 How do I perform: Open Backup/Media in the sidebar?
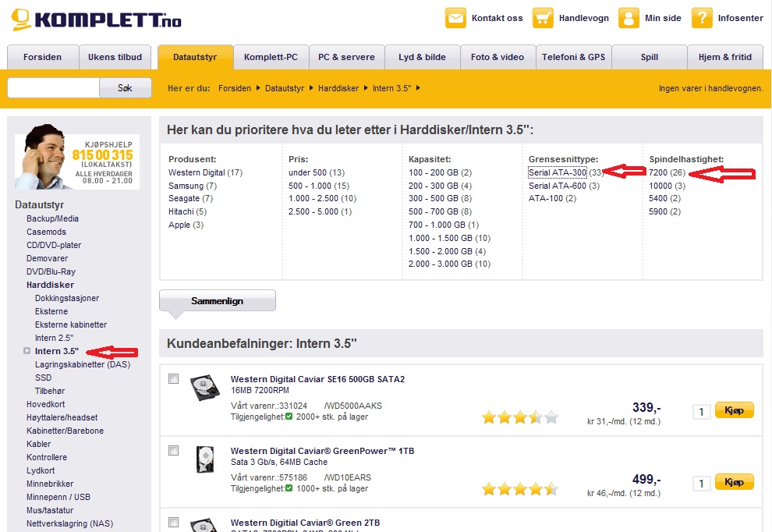pos(53,218)
